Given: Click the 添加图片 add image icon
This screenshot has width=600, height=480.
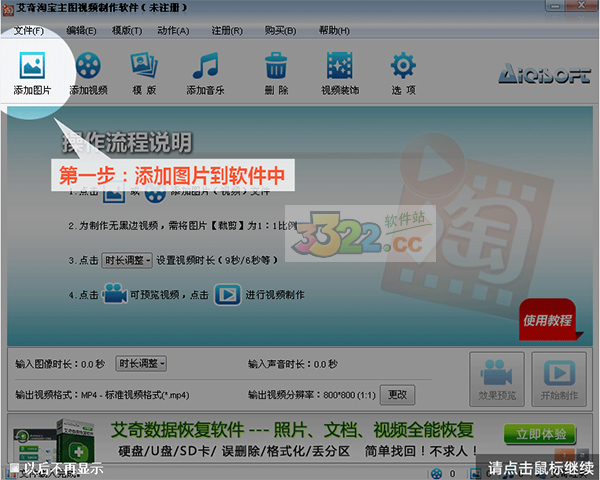Looking at the screenshot, I should click(x=33, y=65).
